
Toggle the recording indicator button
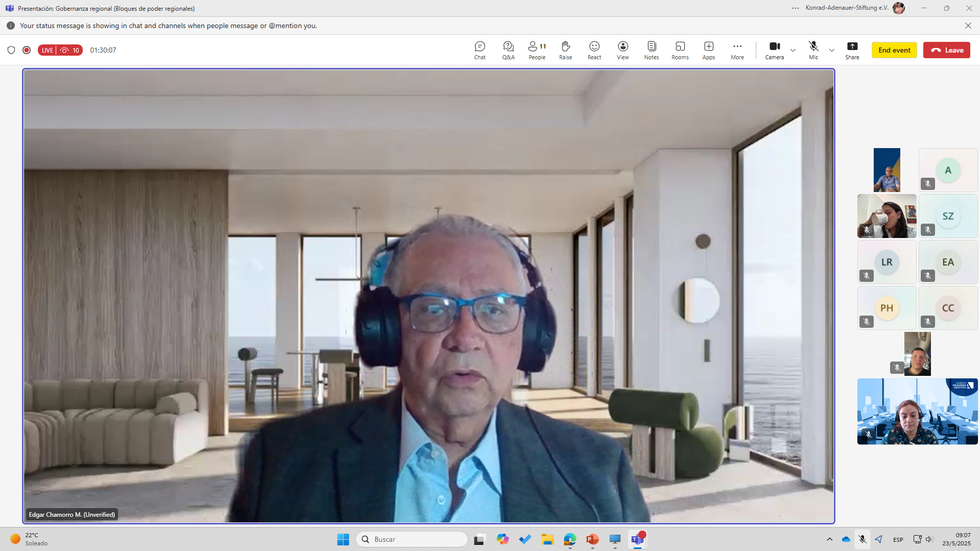click(27, 50)
